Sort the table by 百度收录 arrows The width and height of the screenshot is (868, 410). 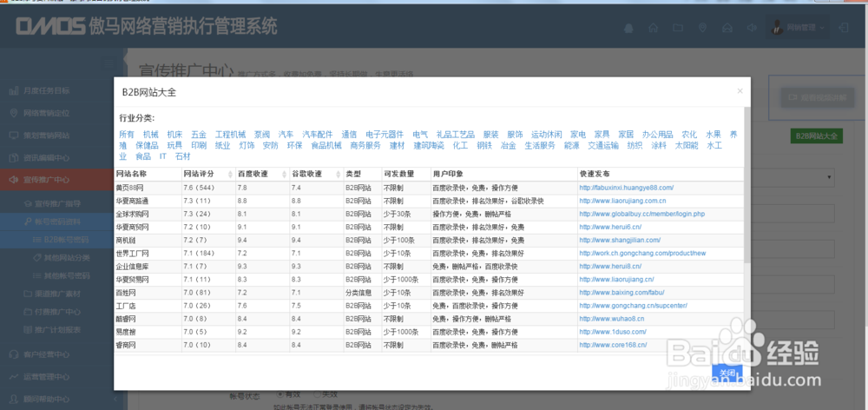coord(285,174)
